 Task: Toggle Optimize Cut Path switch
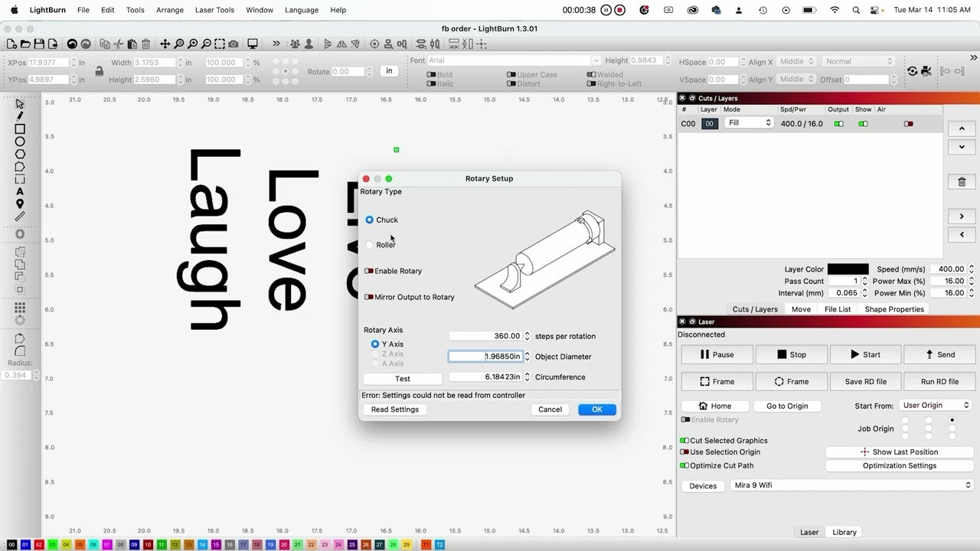[684, 465]
